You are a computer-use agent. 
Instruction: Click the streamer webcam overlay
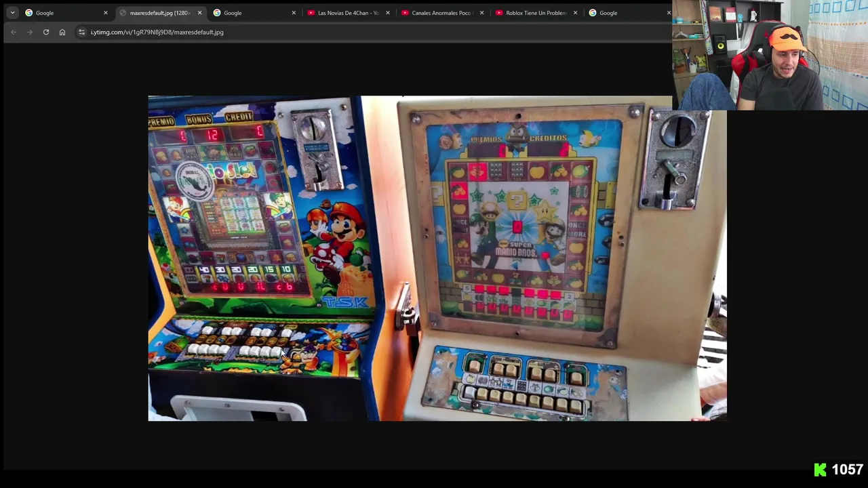click(770, 55)
